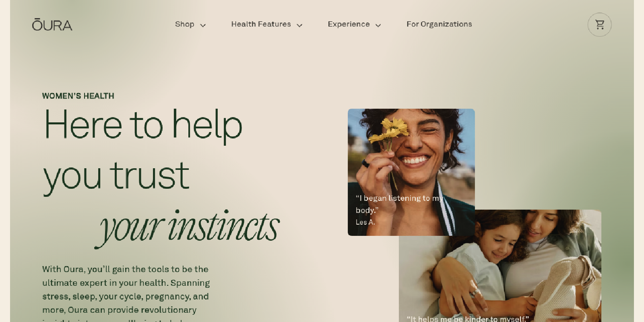Open the Shop menu
The image size is (644, 322).
[185, 24]
